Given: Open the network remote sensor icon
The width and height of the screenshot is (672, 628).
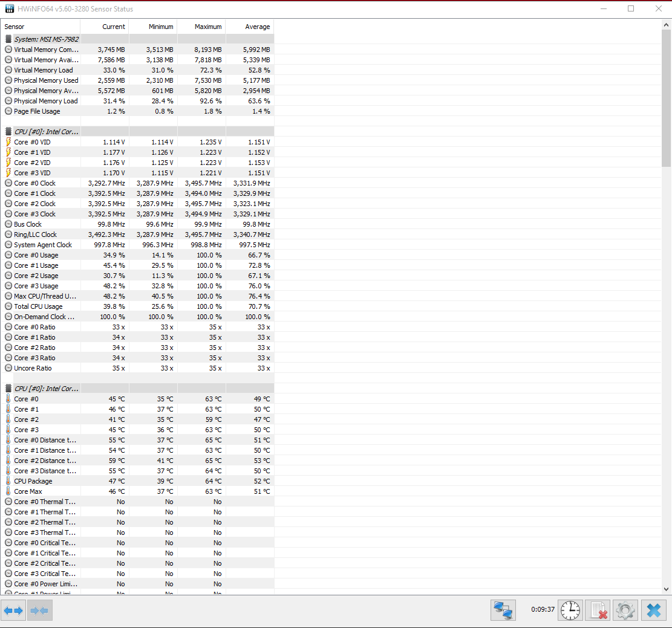Looking at the screenshot, I should pos(503,610).
